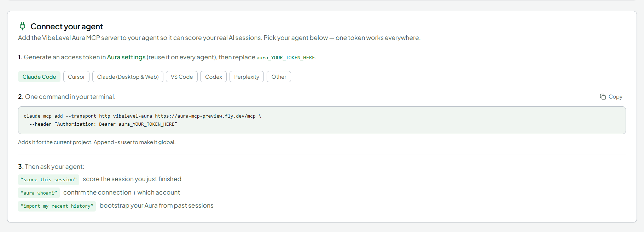Click the copy icon above the terminal command

(603, 97)
